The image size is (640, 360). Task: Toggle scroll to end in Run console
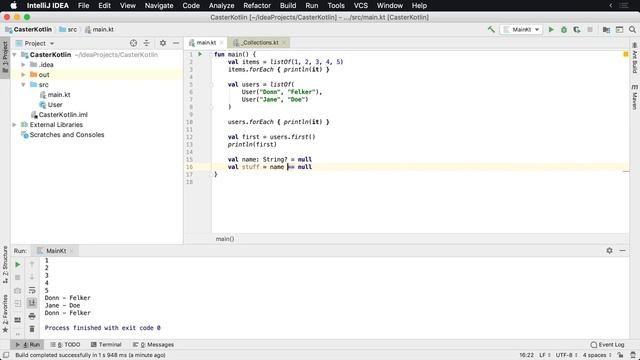[32, 303]
